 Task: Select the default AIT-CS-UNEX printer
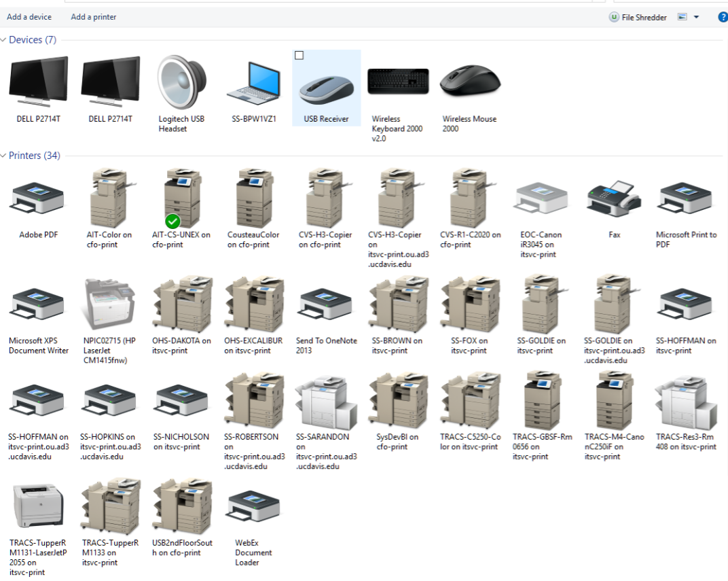(181, 209)
